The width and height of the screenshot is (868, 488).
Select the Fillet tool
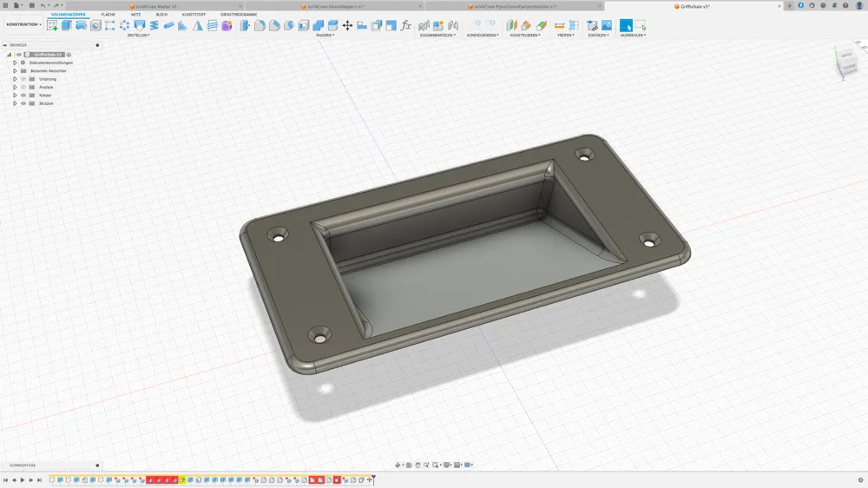coord(260,25)
